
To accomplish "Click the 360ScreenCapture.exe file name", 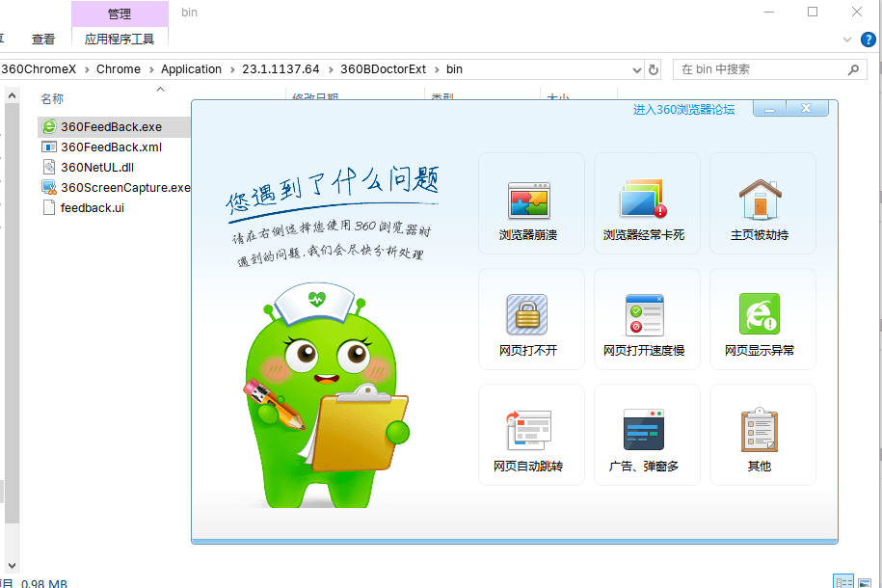I will click(125, 187).
